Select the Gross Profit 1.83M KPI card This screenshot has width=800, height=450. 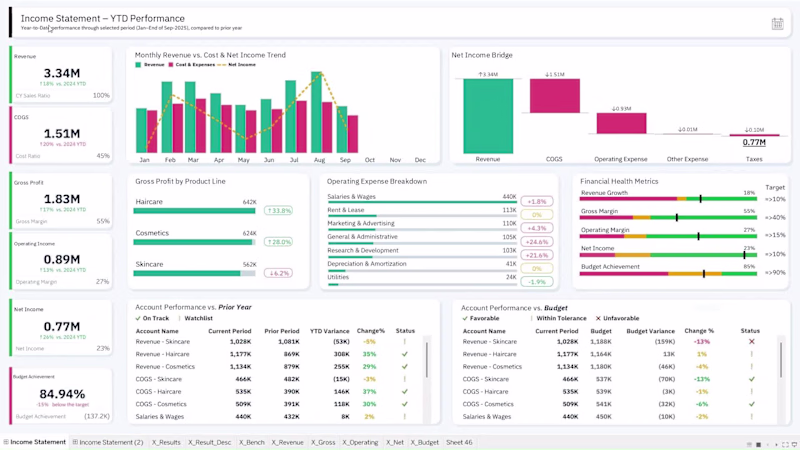[61, 201]
